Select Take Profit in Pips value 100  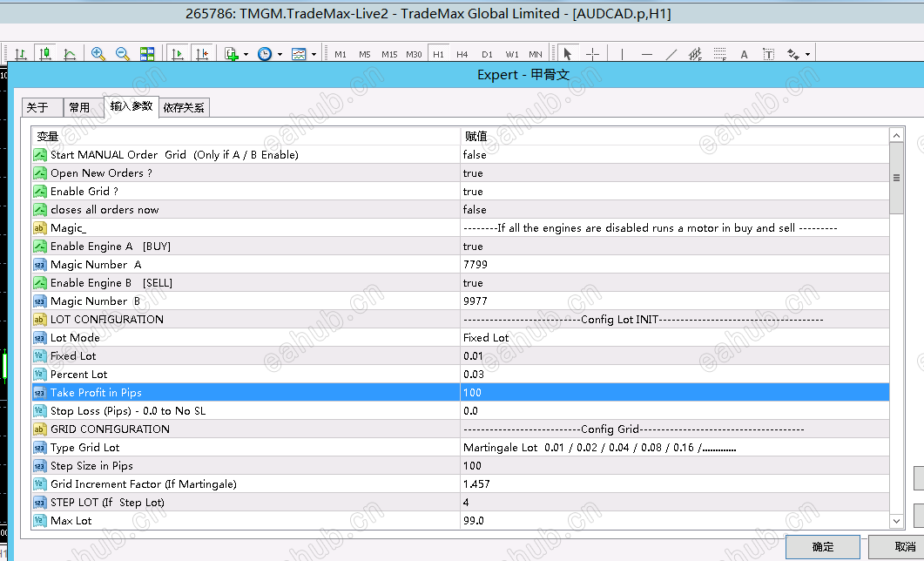[x=675, y=392]
